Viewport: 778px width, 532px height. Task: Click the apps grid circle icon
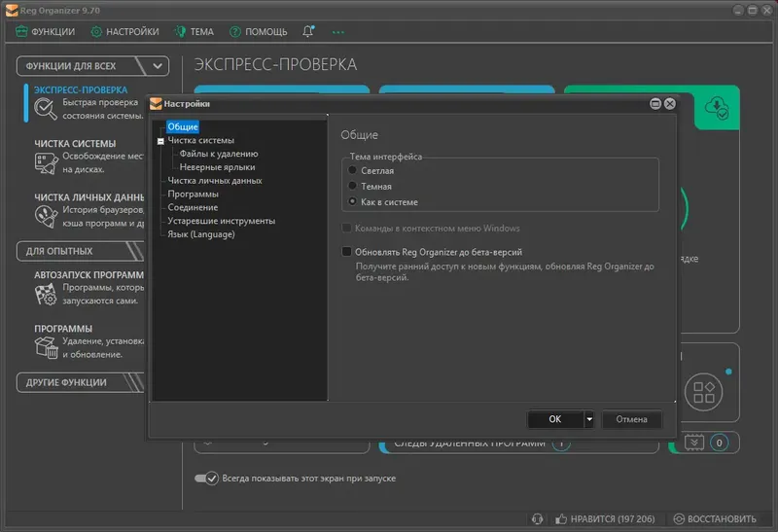[703, 392]
